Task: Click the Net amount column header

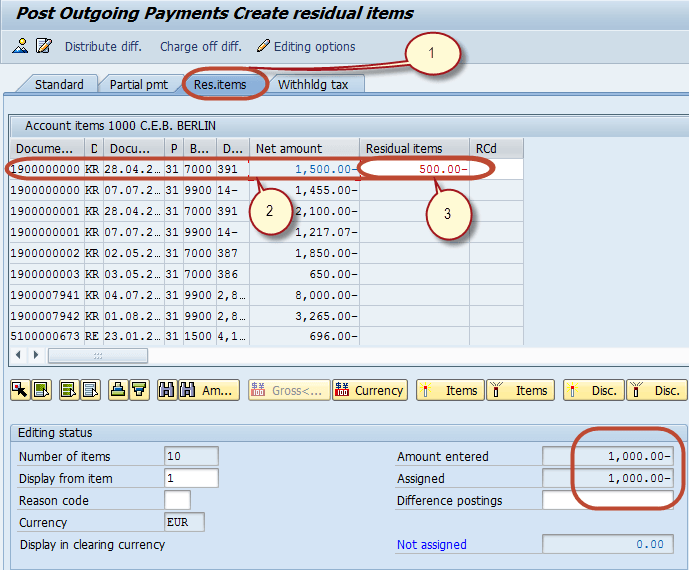Action: [x=304, y=148]
